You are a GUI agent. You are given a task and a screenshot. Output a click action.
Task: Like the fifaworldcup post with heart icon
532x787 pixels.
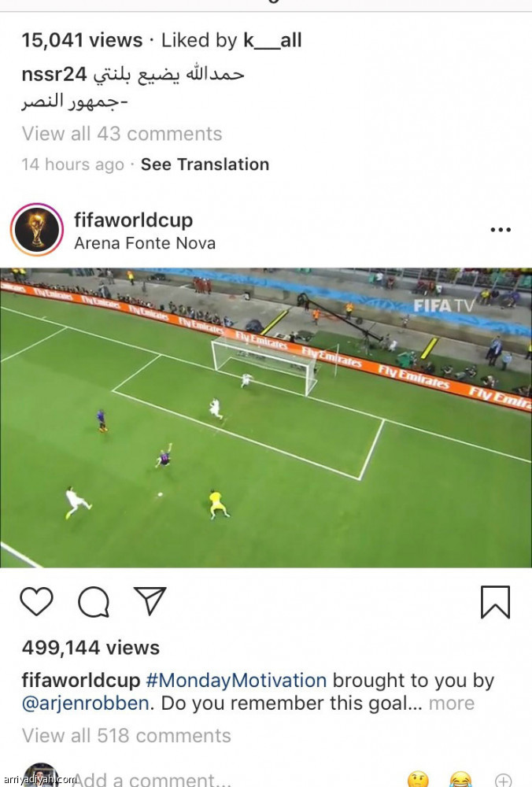(37, 600)
